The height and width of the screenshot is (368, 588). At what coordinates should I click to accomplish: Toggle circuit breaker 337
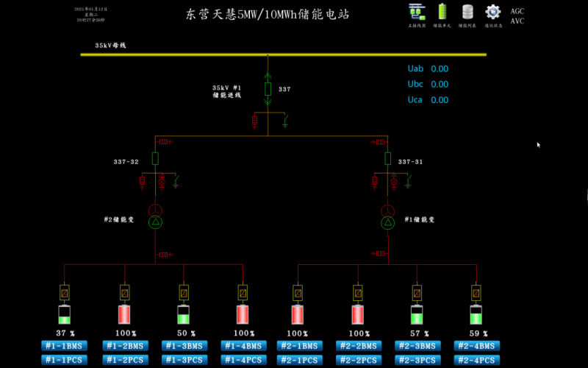268,89
